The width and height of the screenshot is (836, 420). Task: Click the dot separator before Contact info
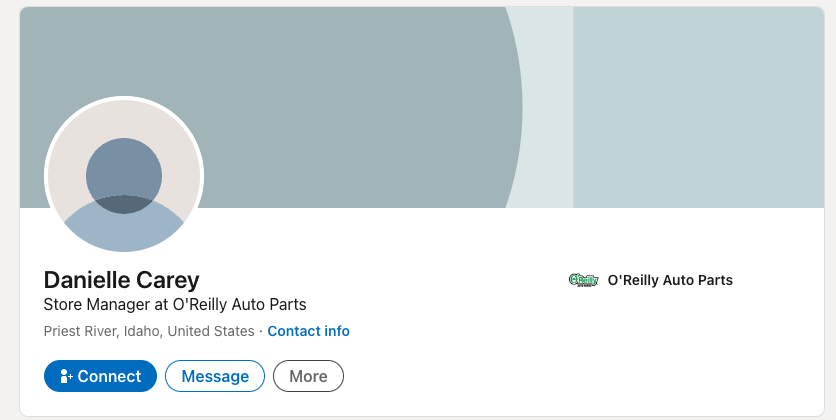(x=261, y=332)
